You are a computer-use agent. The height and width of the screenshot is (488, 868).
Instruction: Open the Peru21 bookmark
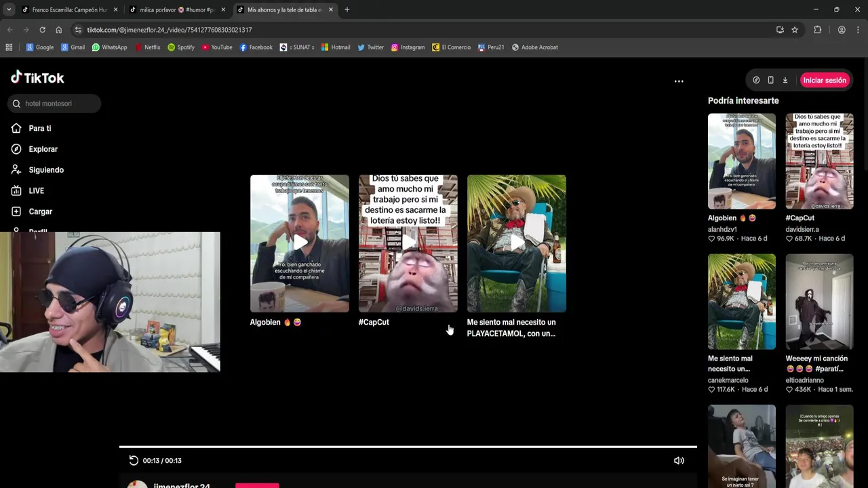491,47
